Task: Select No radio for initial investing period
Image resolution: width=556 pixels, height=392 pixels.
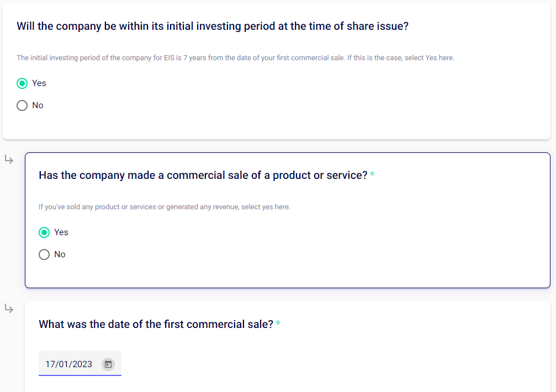Action: (x=22, y=105)
